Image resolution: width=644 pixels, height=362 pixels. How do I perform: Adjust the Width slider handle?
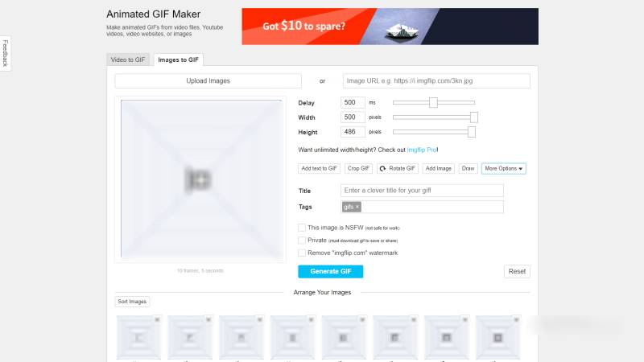[474, 117]
